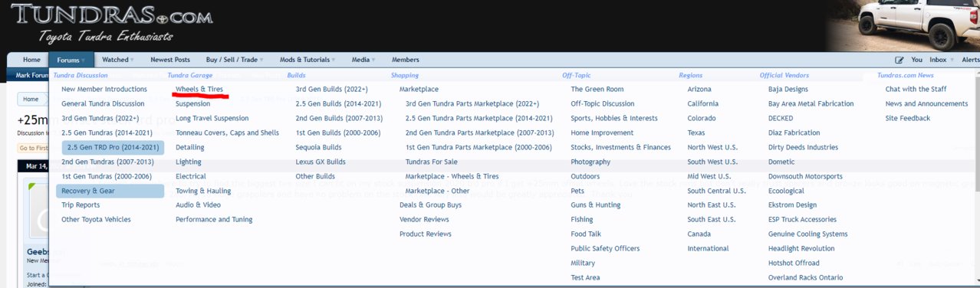Screen dimensions: 980x288
Task: Open Sports, Hobbies & Interests
Action: [x=614, y=118]
